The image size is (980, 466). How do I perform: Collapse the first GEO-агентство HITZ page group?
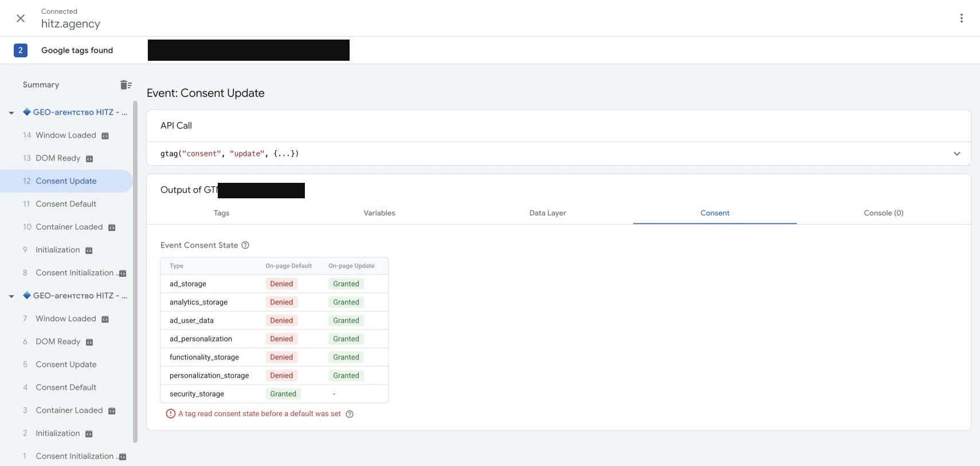pyautogui.click(x=11, y=113)
